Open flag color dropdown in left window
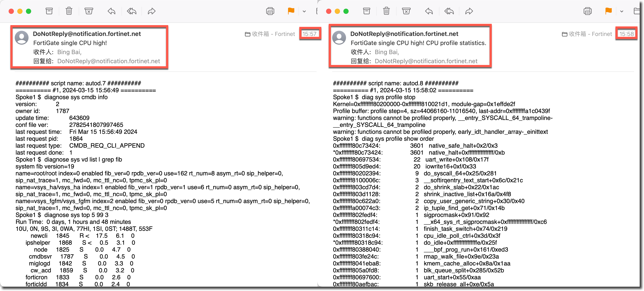The image size is (644, 291). click(304, 11)
